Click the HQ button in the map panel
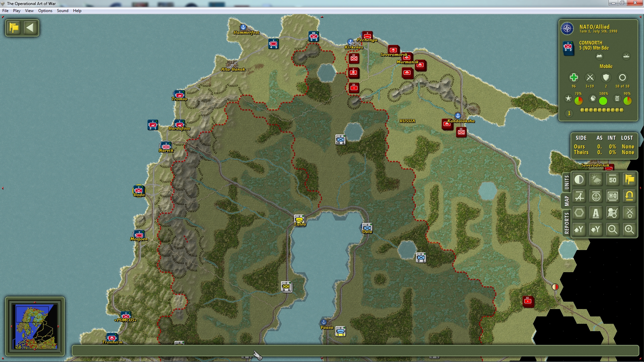The width and height of the screenshot is (644, 362). coord(613,196)
